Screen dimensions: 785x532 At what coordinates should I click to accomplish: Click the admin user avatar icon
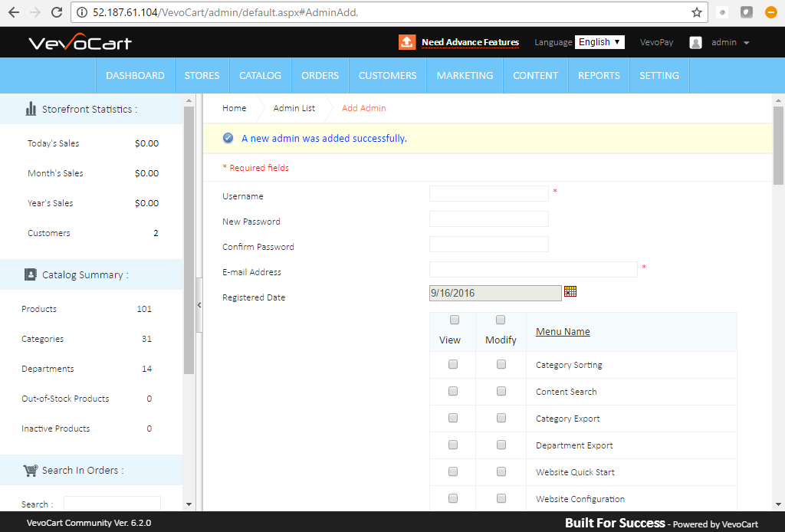[x=695, y=43]
